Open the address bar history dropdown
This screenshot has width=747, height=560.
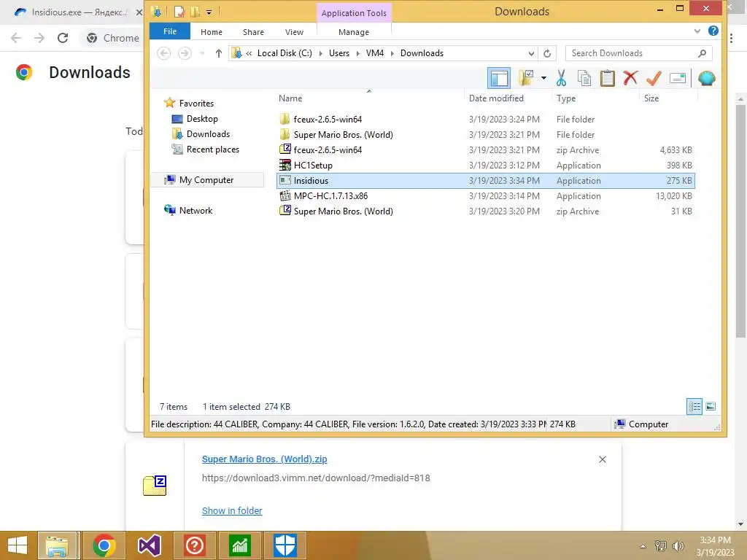pos(531,53)
